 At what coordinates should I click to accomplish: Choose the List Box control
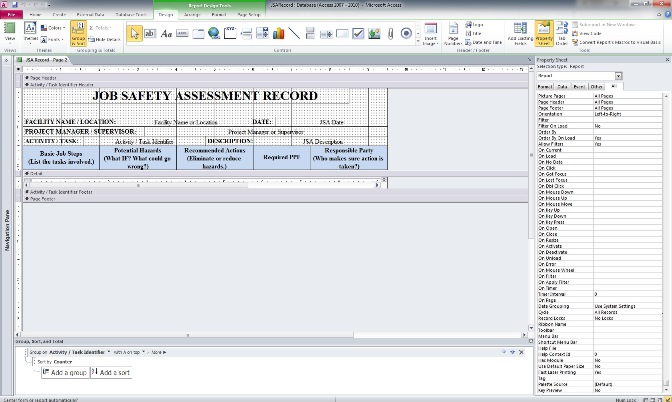pos(326,33)
